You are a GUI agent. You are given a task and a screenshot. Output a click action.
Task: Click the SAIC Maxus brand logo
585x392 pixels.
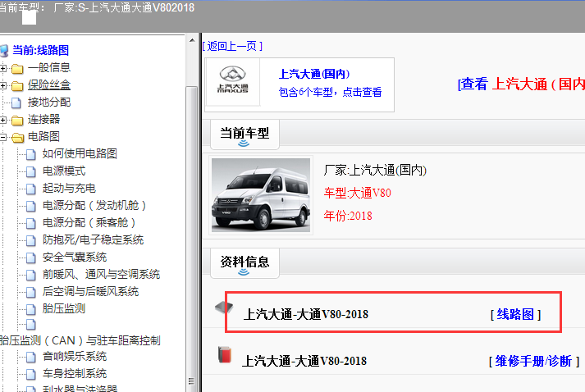232,80
